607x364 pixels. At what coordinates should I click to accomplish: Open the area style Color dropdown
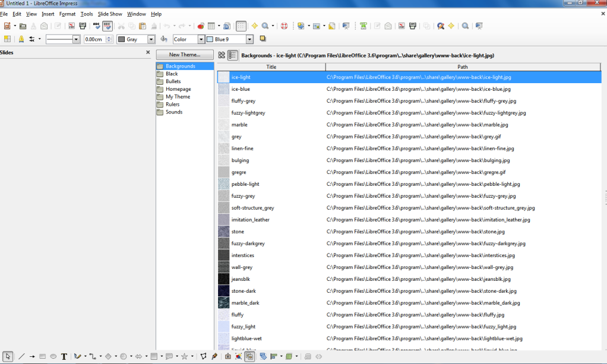pos(201,39)
